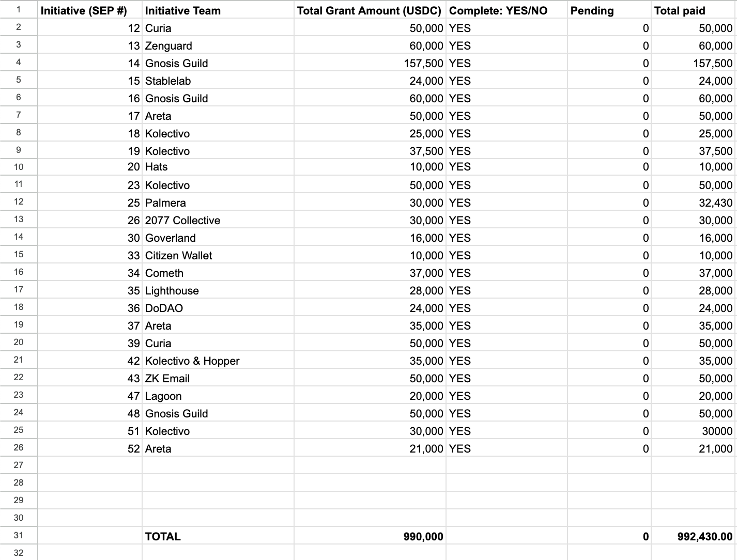Select row number 31 header

pos(19,536)
